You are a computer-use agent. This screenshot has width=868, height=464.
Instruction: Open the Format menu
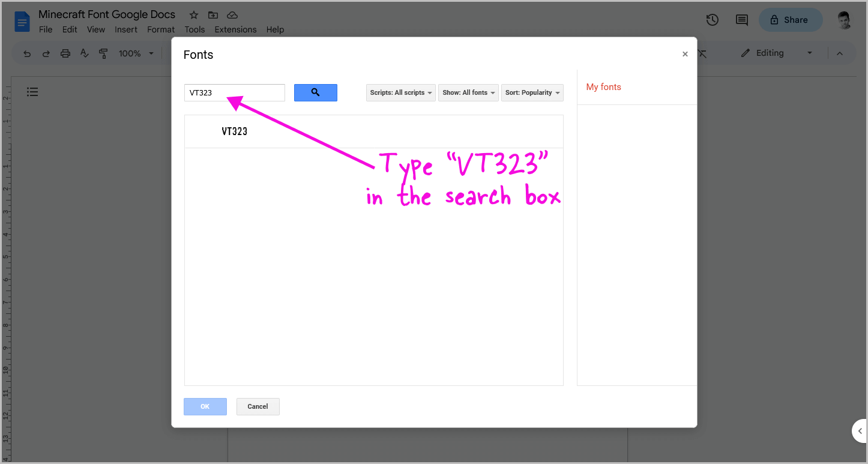161,29
